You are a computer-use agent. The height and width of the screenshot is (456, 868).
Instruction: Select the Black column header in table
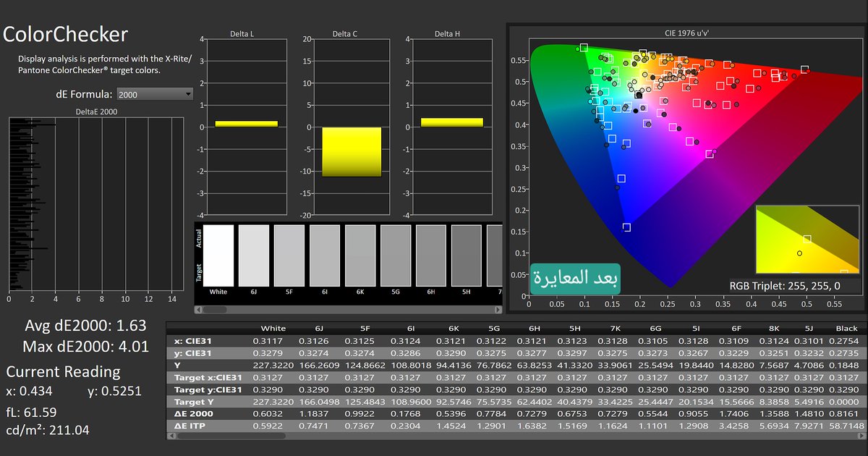847,328
